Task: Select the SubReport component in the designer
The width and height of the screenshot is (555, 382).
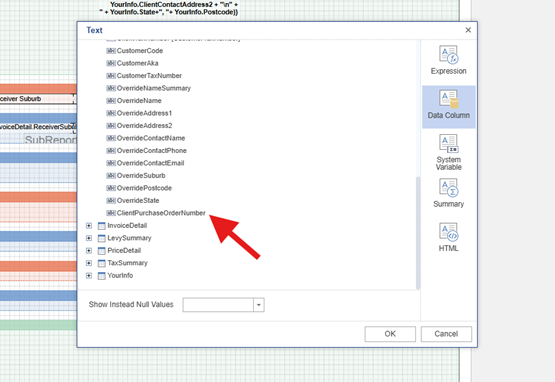Action: point(51,139)
